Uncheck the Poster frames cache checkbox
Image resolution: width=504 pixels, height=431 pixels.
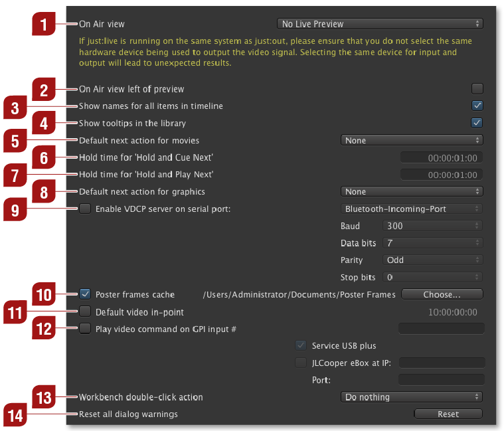pyautogui.click(x=85, y=294)
